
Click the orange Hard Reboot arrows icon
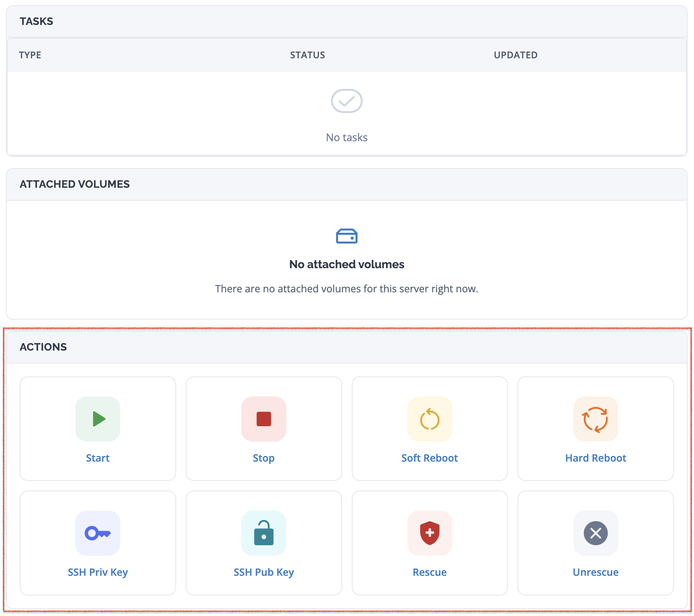click(x=595, y=419)
